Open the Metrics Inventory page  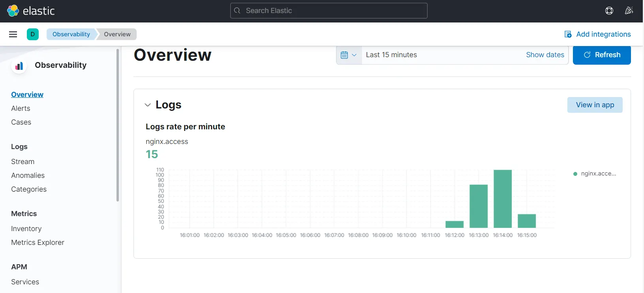[x=26, y=229]
